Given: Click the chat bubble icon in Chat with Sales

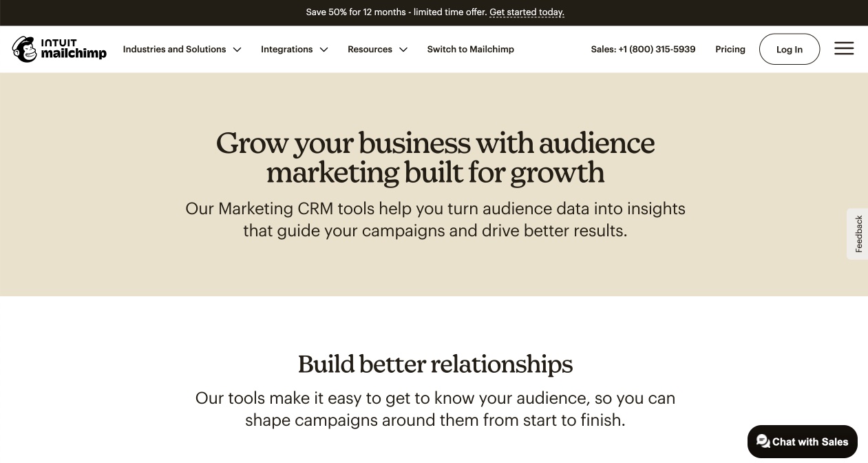Looking at the screenshot, I should coord(763,442).
